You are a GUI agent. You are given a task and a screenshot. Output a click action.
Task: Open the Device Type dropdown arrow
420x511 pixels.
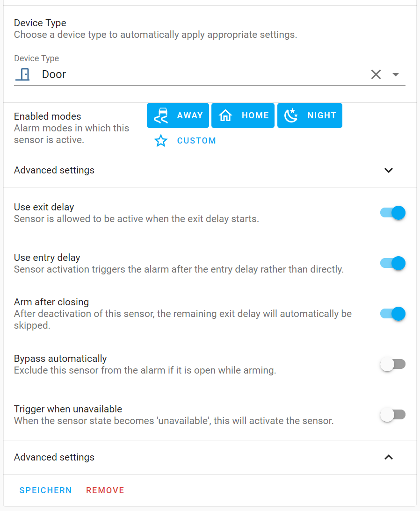tap(395, 74)
